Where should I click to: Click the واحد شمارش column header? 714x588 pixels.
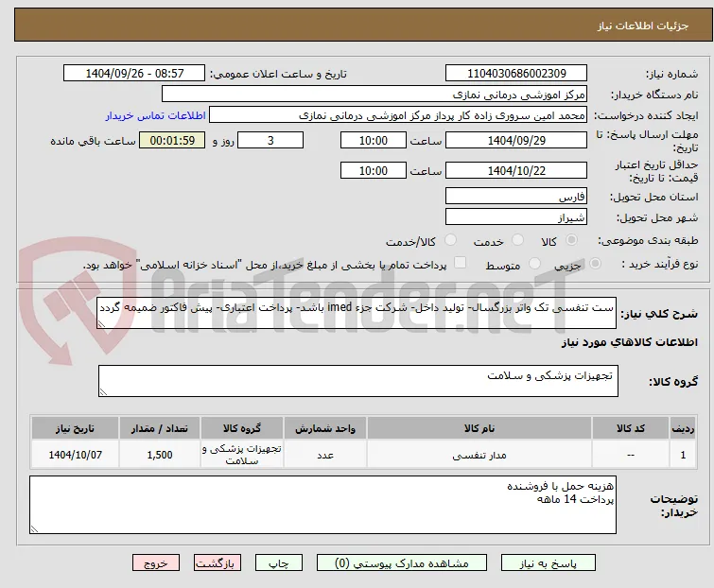(x=325, y=428)
